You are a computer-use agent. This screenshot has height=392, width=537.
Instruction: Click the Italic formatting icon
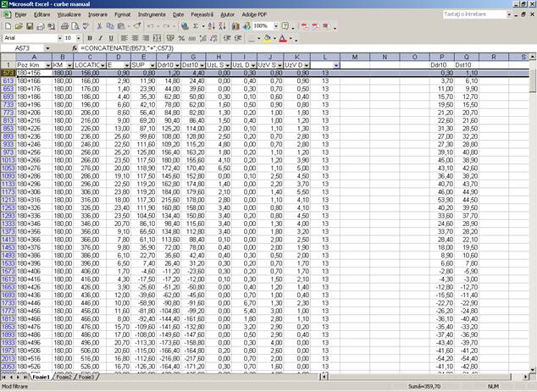click(x=99, y=38)
